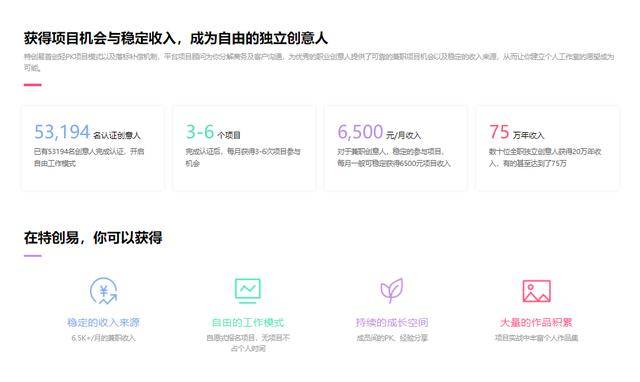Click the 3-6 projects statistic
Viewport: 640px width, 382px height.
[x=200, y=132]
